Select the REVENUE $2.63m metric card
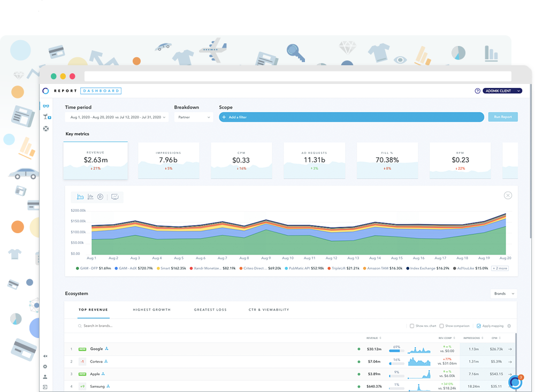 click(96, 160)
